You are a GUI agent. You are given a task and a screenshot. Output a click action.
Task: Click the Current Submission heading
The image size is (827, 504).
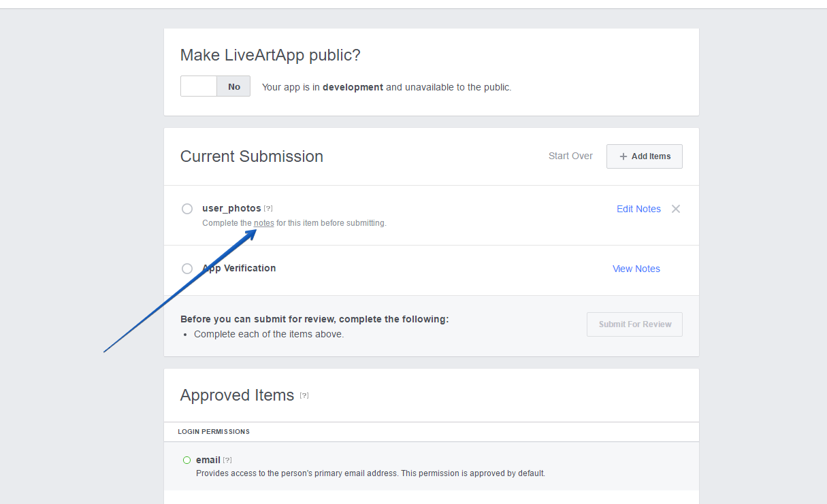coord(252,156)
